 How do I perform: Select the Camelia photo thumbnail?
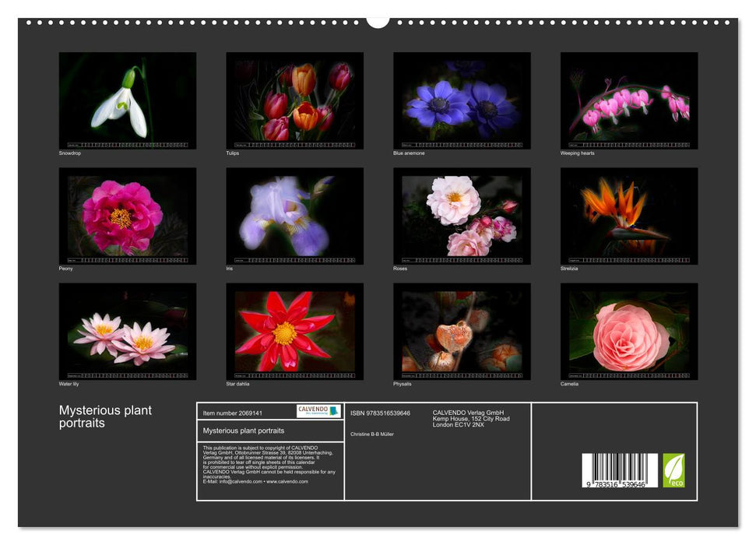pyautogui.click(x=628, y=331)
